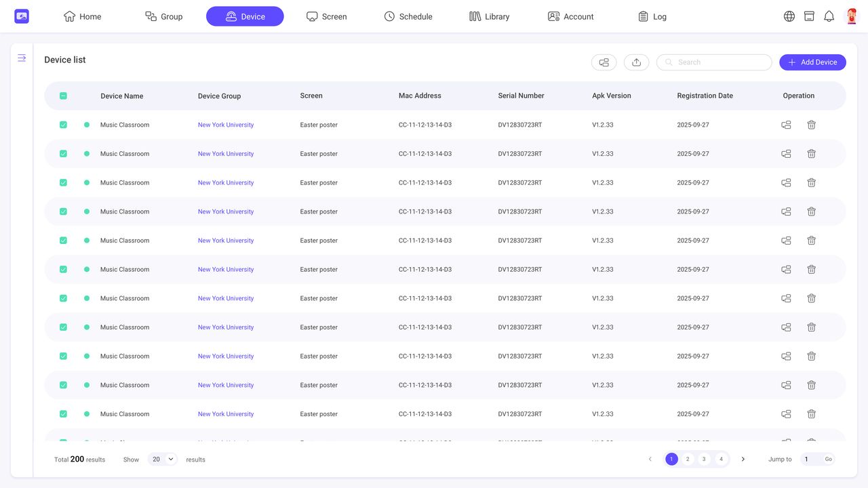The height and width of the screenshot is (488, 868).
Task: Assign group for the sixth device row
Action: [786, 269]
